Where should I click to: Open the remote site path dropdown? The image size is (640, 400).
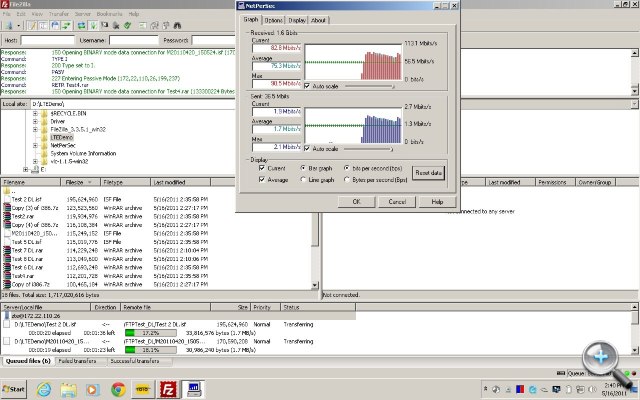[634, 104]
